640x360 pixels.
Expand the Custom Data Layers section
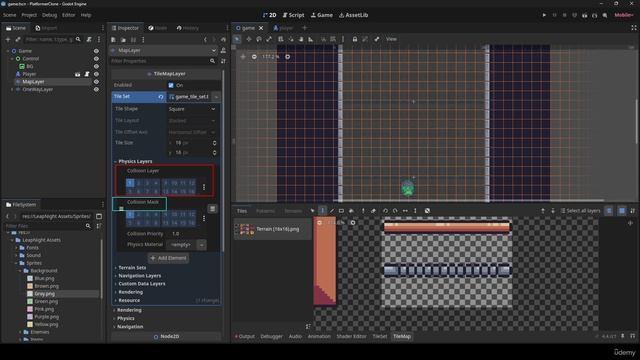click(141, 284)
